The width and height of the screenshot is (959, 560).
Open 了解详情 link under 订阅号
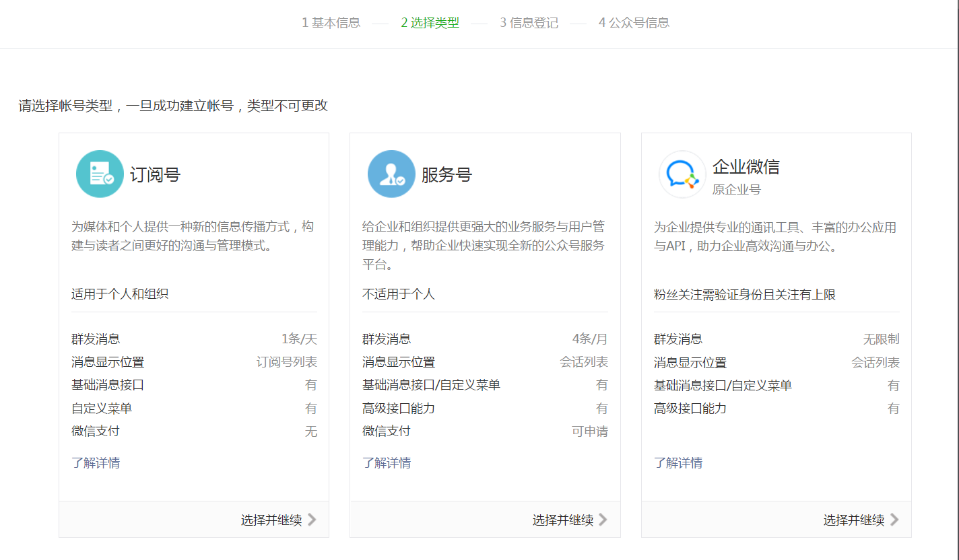[x=96, y=463]
